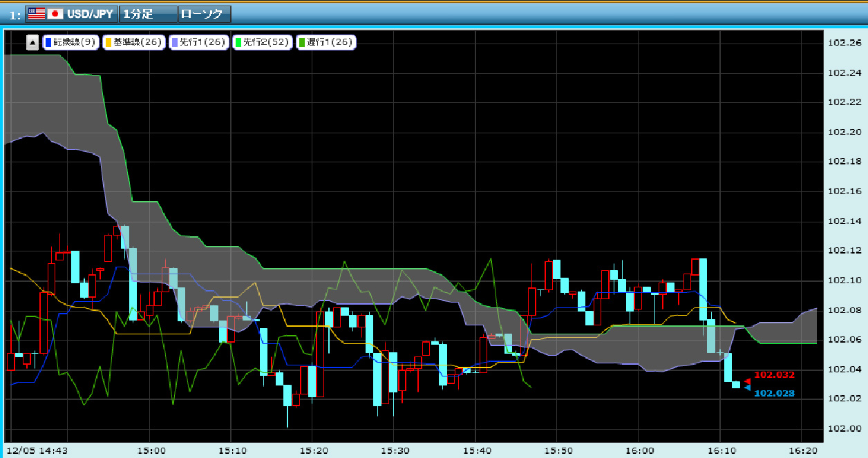
Task: Open the USD/JPY currency pair selector
Action: tap(71, 14)
